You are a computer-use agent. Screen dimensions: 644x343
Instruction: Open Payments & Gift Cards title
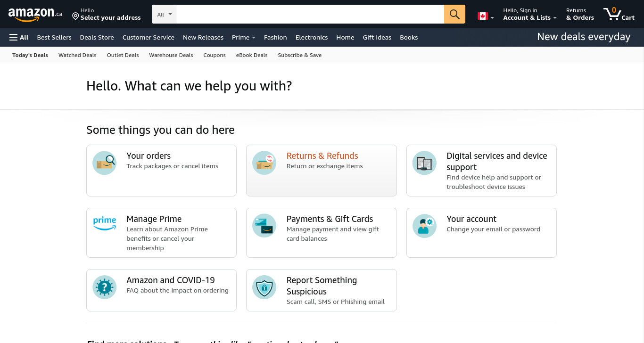(x=330, y=219)
